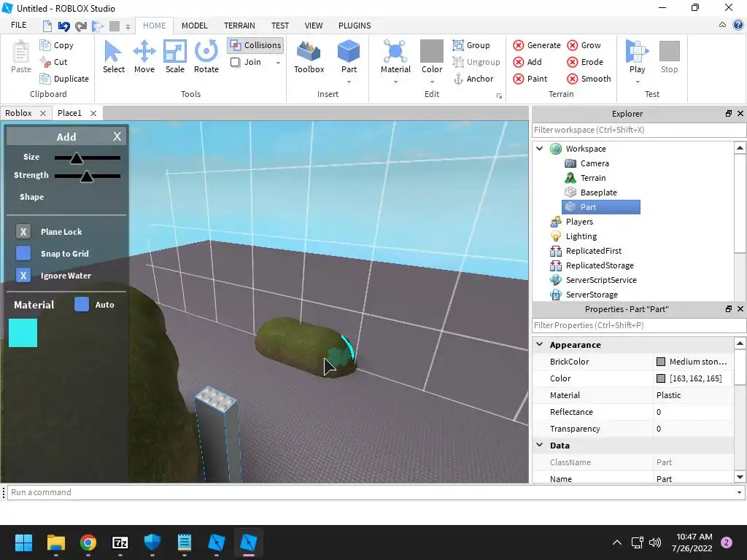Screen dimensions: 747x560
Task: Click the Strength slider handle
Action: [86, 176]
